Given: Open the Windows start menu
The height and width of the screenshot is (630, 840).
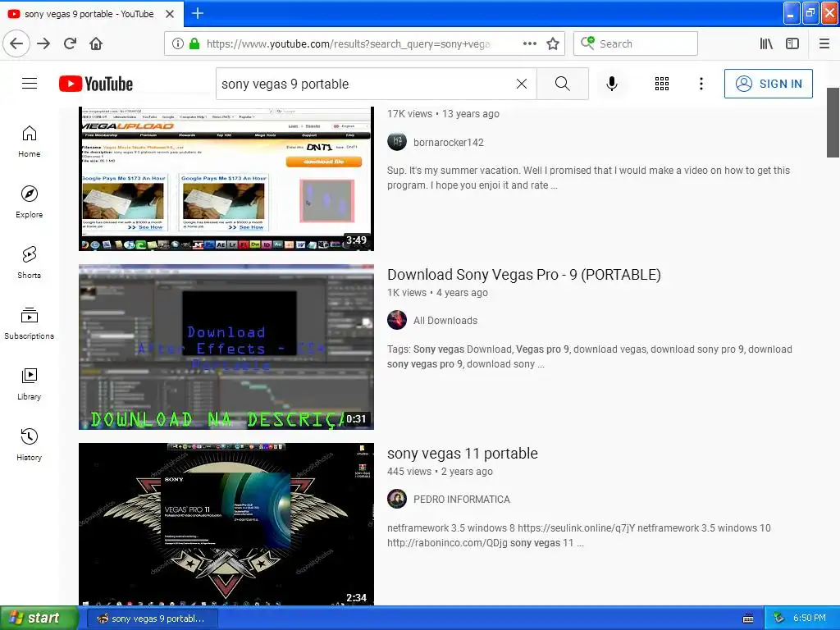Looking at the screenshot, I should pyautogui.click(x=39, y=619).
